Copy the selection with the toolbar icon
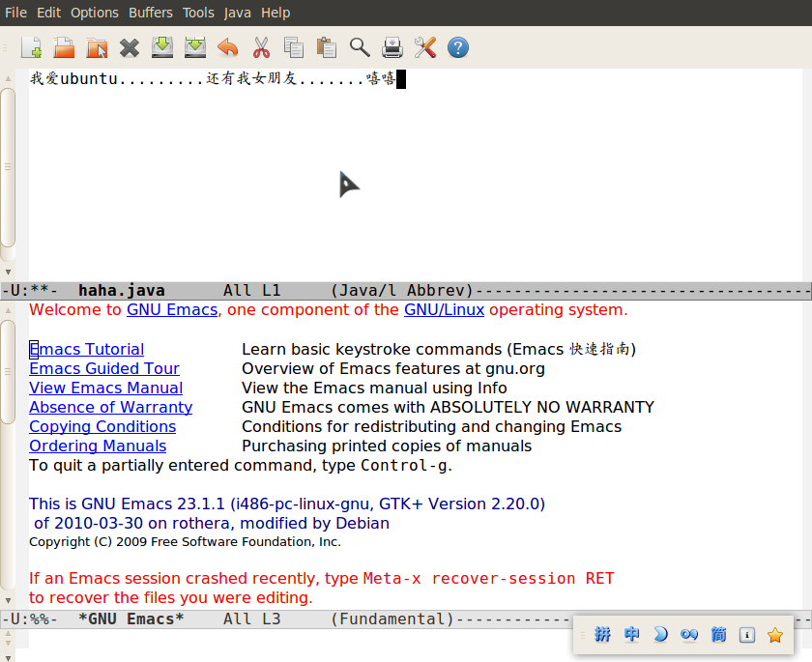Viewport: 812px width, 662px height. coord(294,47)
